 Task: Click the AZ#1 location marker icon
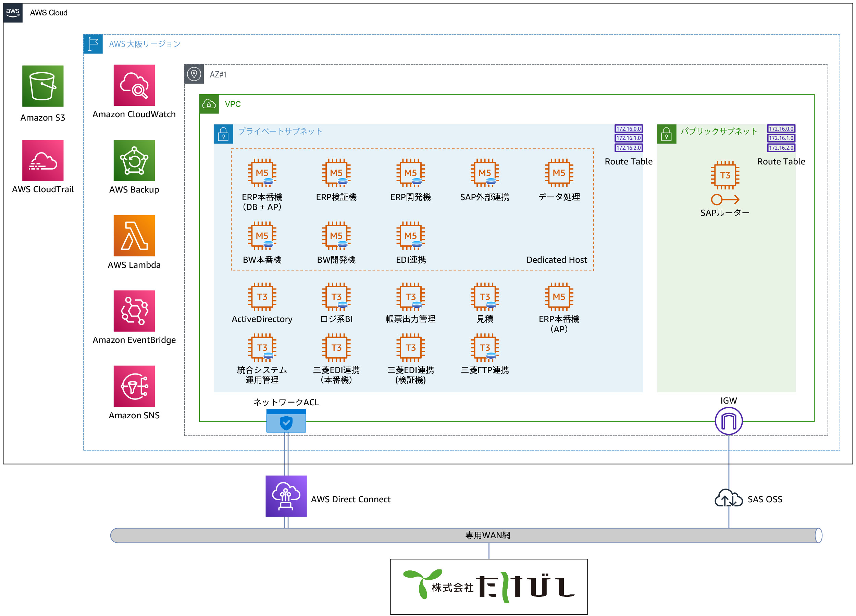pyautogui.click(x=194, y=74)
